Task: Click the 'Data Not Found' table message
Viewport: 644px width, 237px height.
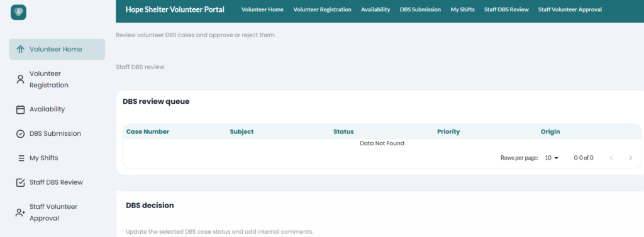Action: [x=382, y=143]
